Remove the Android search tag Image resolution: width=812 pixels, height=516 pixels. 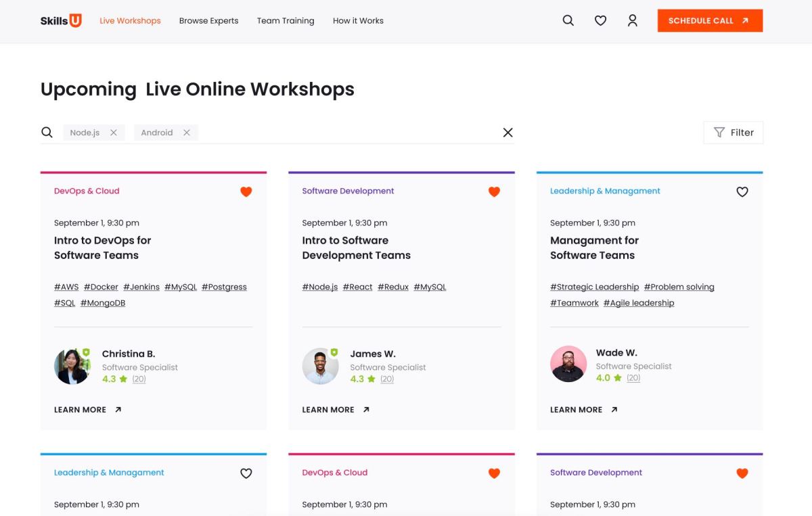[187, 133]
